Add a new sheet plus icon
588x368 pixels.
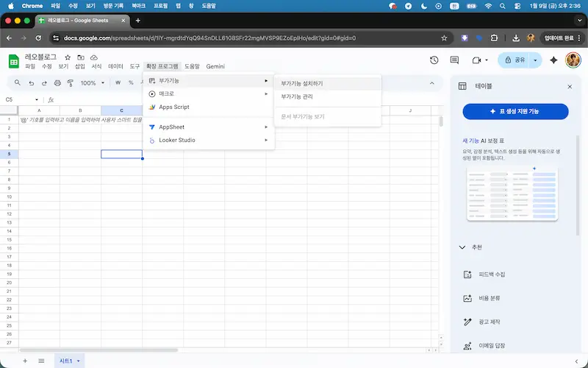point(25,361)
